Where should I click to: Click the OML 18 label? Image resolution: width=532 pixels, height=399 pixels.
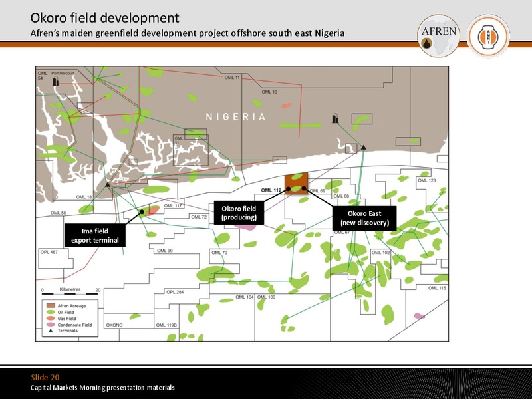(84, 197)
